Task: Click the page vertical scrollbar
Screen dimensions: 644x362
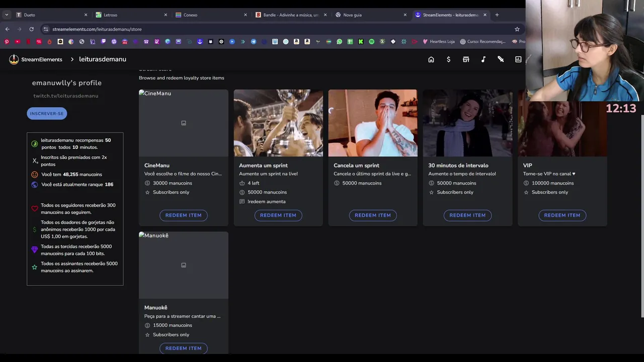Action: (x=642, y=216)
